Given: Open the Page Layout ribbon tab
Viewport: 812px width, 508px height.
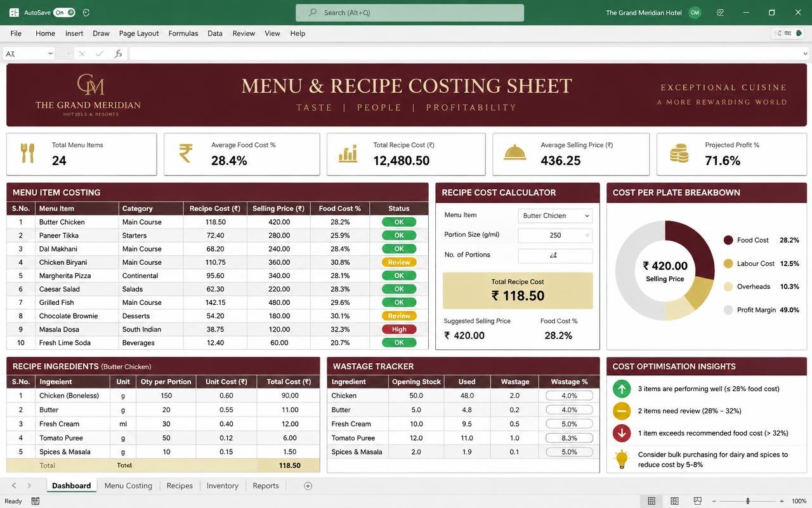Looking at the screenshot, I should [139, 33].
